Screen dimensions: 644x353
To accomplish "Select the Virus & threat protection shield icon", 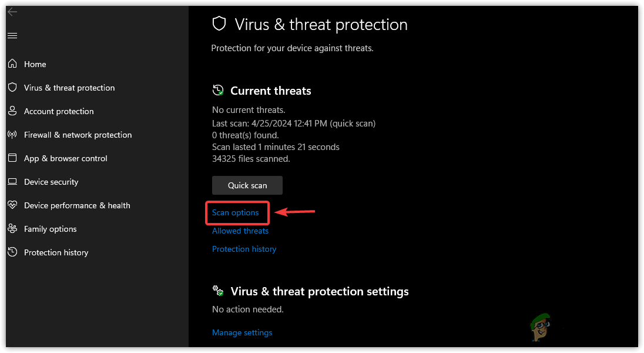I will tap(12, 87).
